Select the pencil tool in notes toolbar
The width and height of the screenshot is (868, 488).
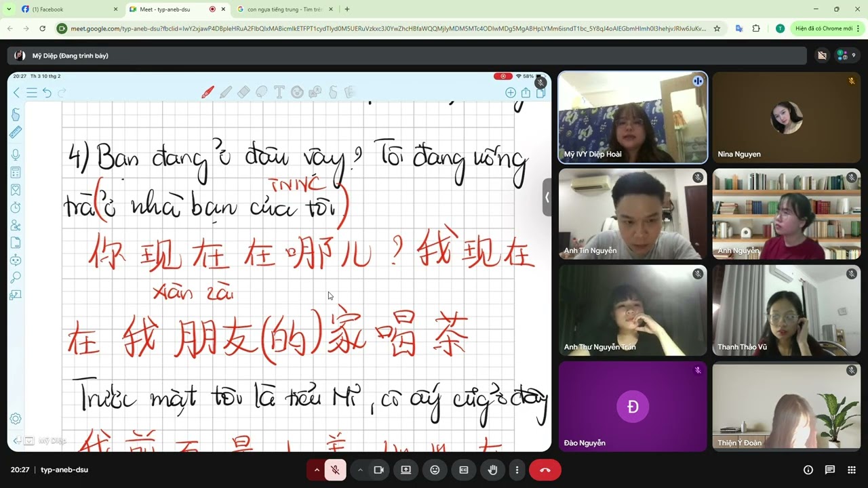click(x=226, y=92)
